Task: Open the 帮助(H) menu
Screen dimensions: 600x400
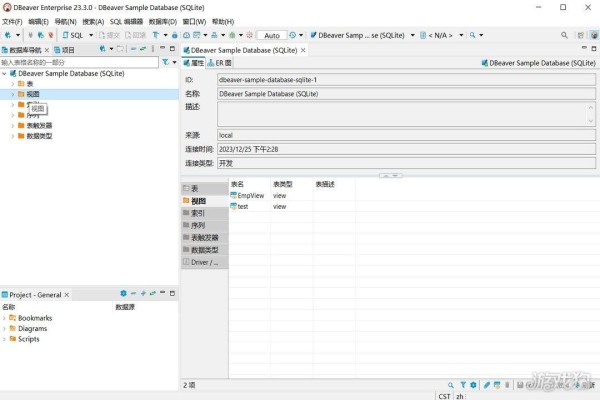Action: pyautogui.click(x=223, y=22)
